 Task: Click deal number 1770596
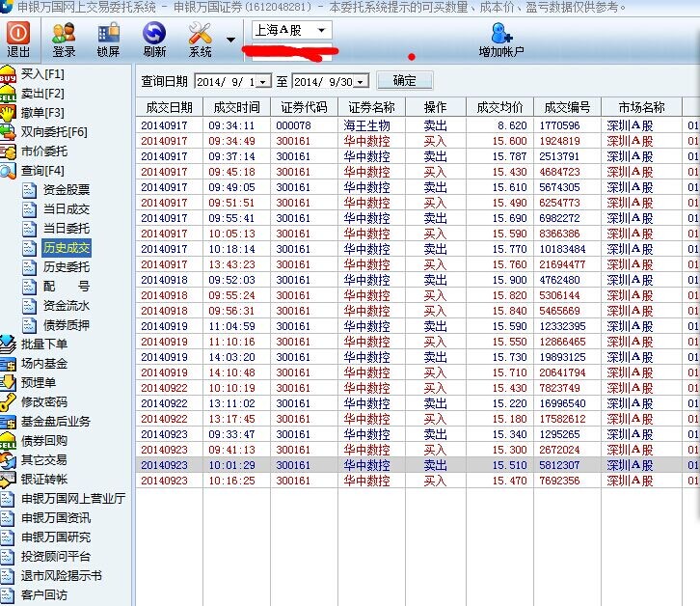click(x=559, y=125)
